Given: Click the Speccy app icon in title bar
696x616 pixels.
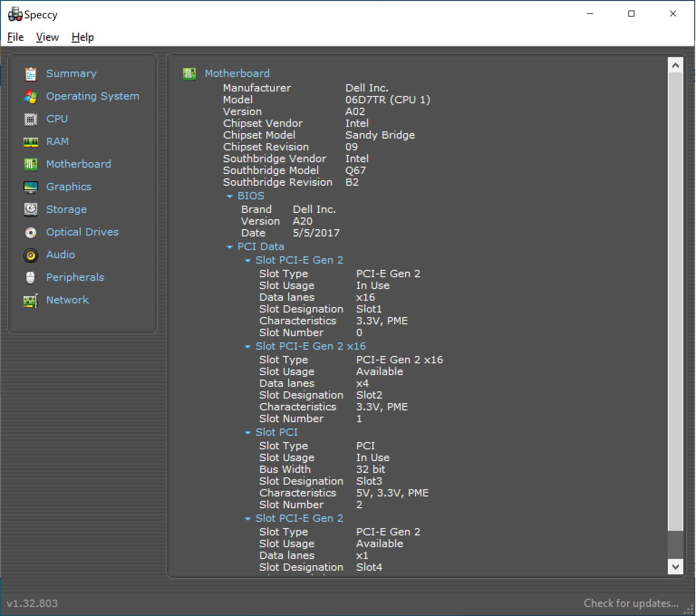Looking at the screenshot, I should [15, 14].
